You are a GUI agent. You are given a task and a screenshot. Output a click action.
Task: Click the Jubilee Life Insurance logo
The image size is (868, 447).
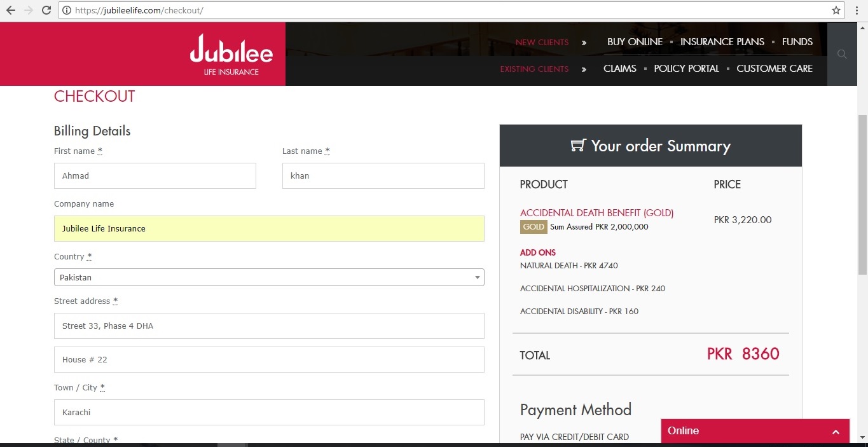[231, 55]
